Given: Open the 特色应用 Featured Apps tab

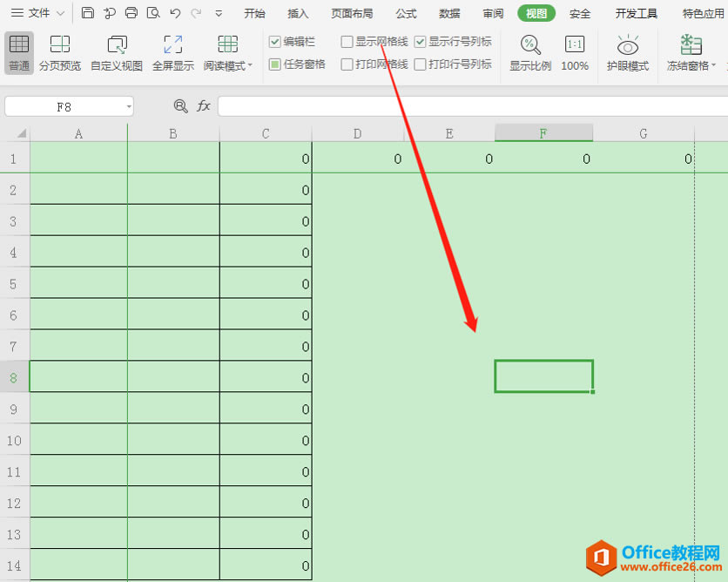Looking at the screenshot, I should (704, 13).
